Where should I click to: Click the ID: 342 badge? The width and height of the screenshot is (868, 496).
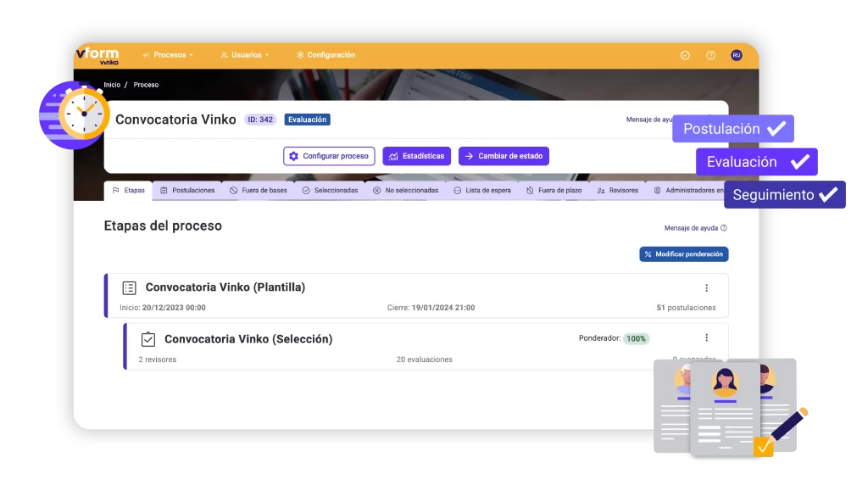coord(260,120)
